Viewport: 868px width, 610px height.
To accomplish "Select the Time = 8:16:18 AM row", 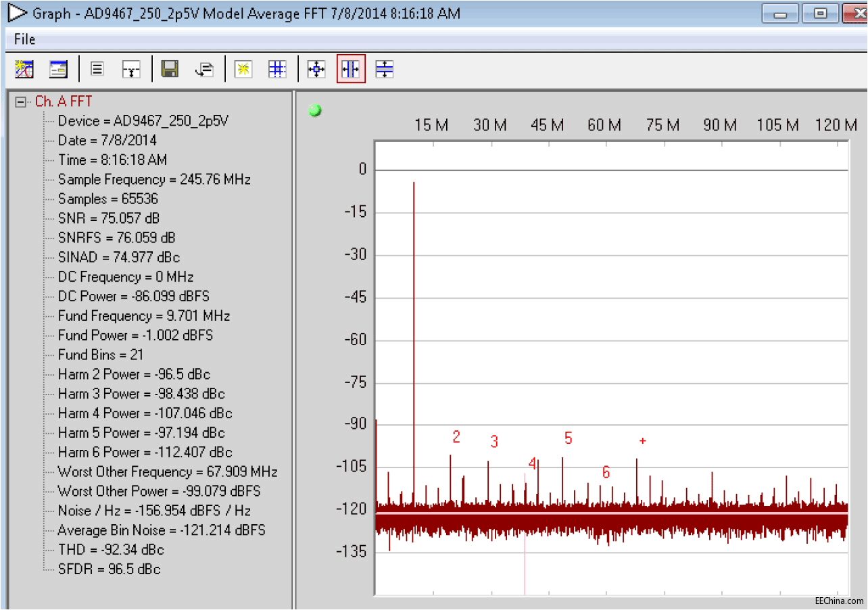I will point(112,160).
